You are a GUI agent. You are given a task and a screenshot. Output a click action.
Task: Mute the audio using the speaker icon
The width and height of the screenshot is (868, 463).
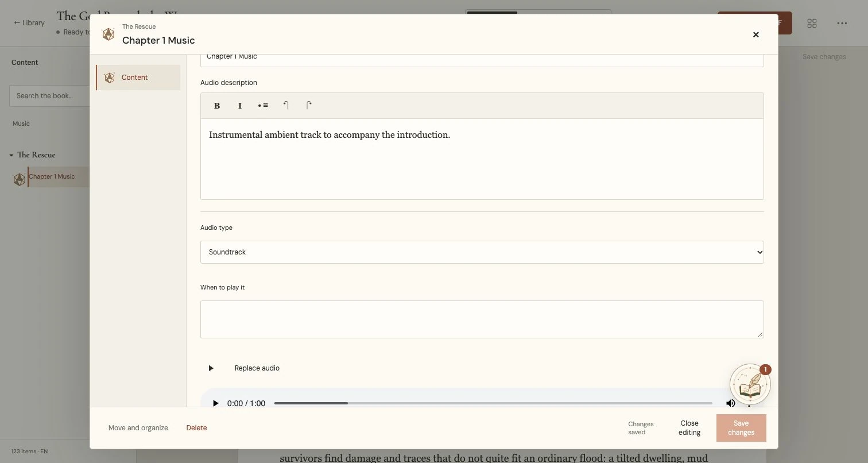pos(731,403)
